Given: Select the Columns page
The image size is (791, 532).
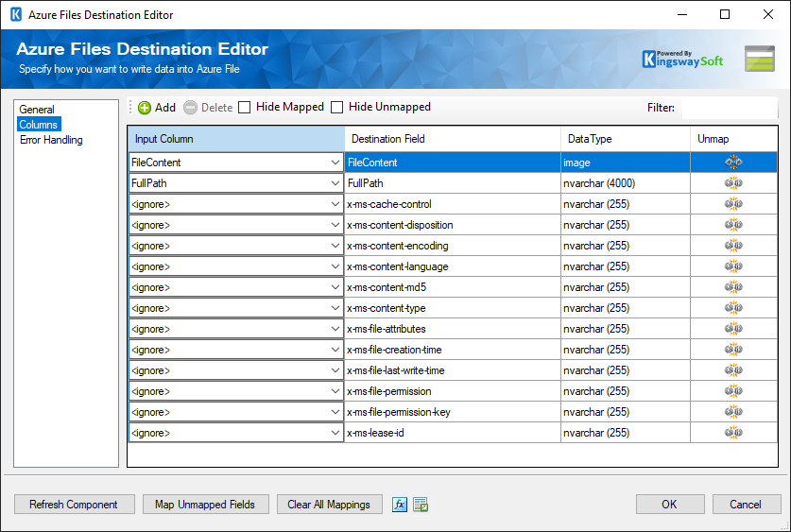Looking at the screenshot, I should (39, 125).
